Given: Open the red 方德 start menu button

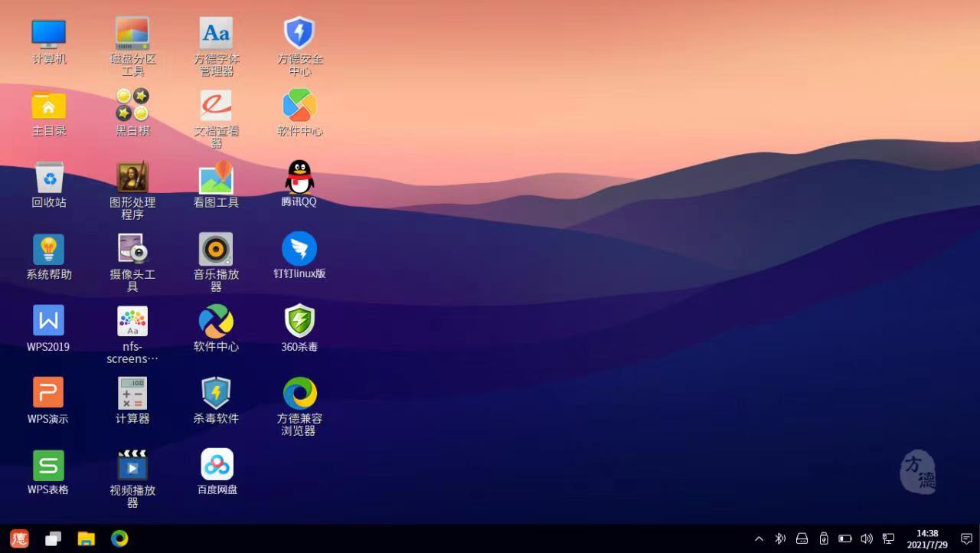Looking at the screenshot, I should (19, 538).
